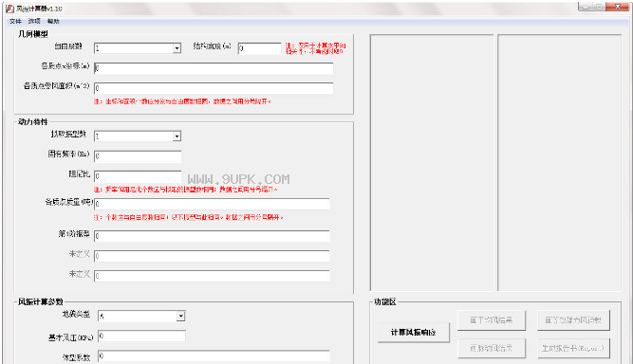This screenshot has height=364, width=633.
Task: Open the 文件 (File) menu
Action: coord(15,21)
